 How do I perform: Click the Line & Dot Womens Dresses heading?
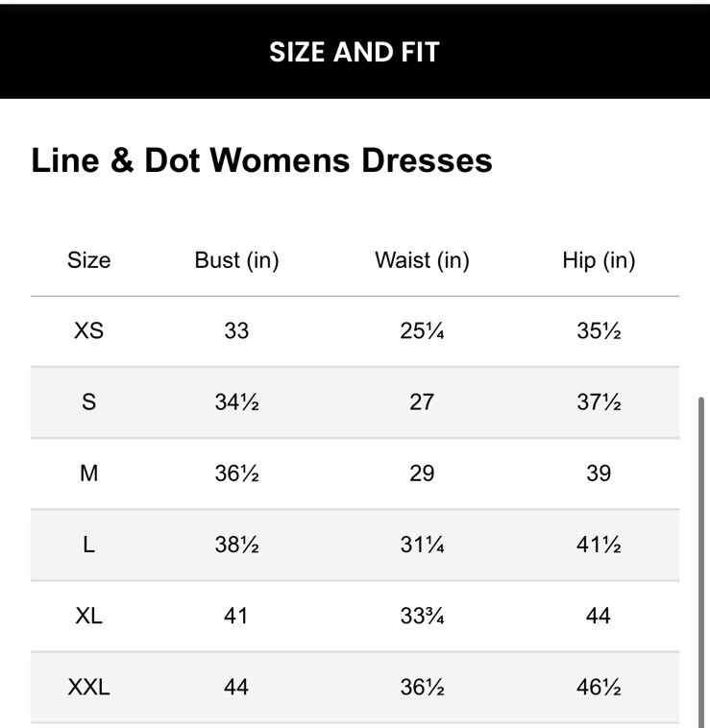(x=261, y=160)
